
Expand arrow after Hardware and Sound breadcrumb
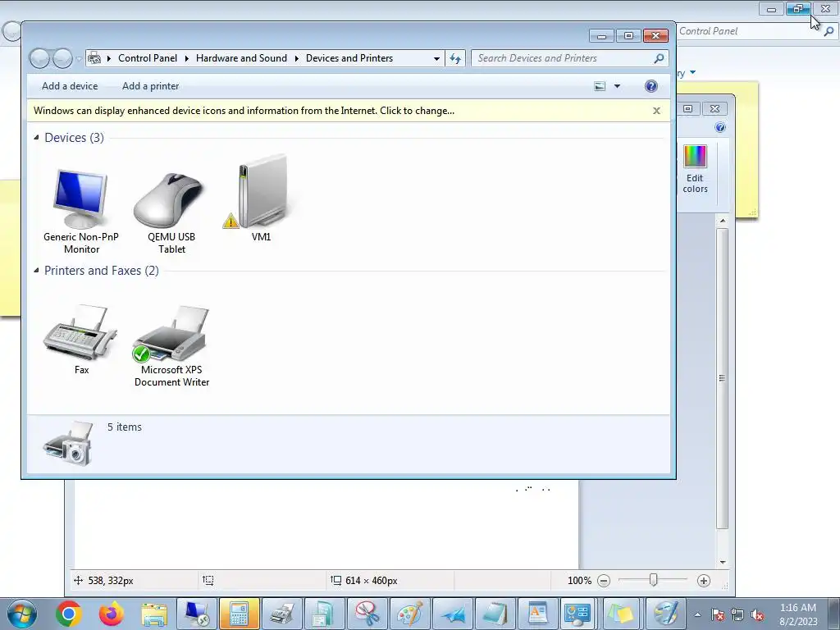coord(296,58)
